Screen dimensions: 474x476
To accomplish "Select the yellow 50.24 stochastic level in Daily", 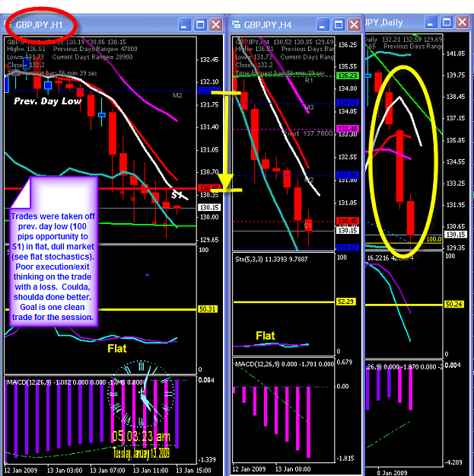I will point(453,305).
